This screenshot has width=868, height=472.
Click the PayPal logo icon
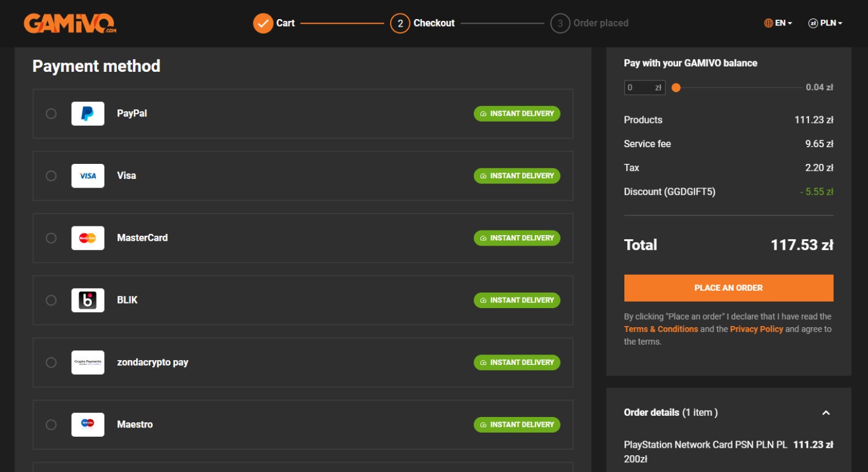[88, 114]
